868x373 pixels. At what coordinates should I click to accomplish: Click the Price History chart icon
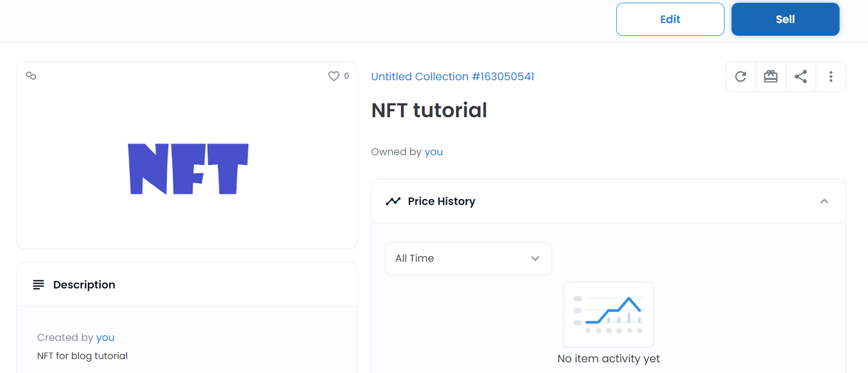point(393,201)
